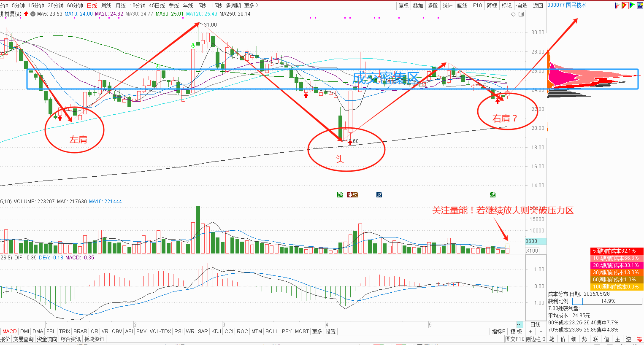Click the diamond icon at chart top-right

click(514, 14)
